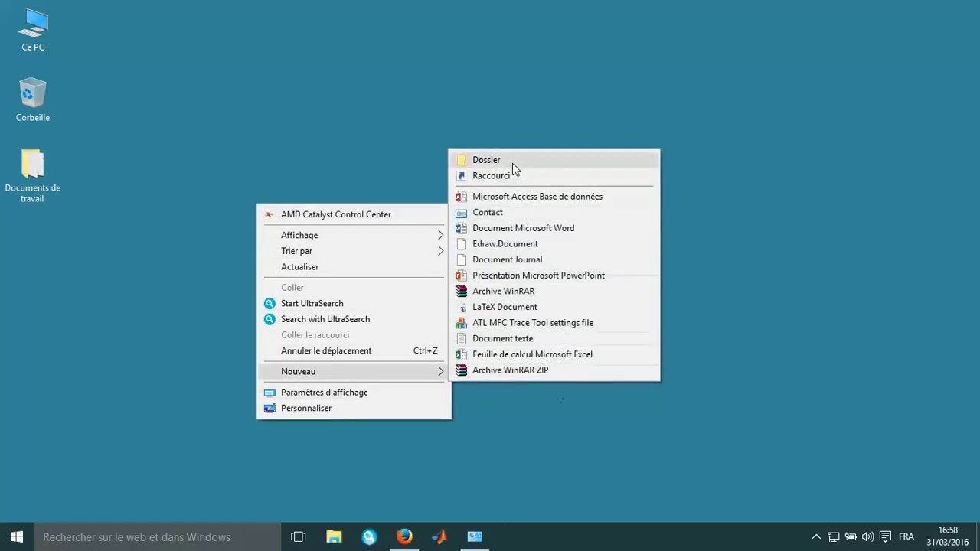This screenshot has height=551, width=980.
Task: Switch the FRA input language
Action: (x=906, y=537)
